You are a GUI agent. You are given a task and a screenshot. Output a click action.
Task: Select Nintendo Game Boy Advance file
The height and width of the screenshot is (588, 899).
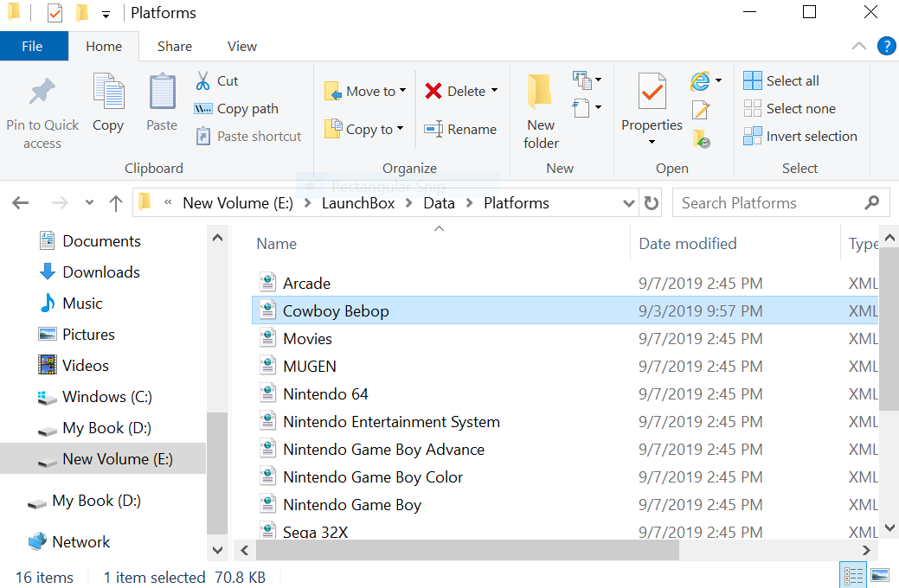point(565,450)
